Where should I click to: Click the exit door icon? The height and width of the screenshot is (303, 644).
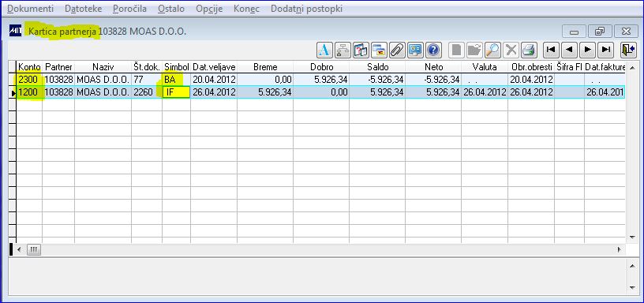(628, 50)
